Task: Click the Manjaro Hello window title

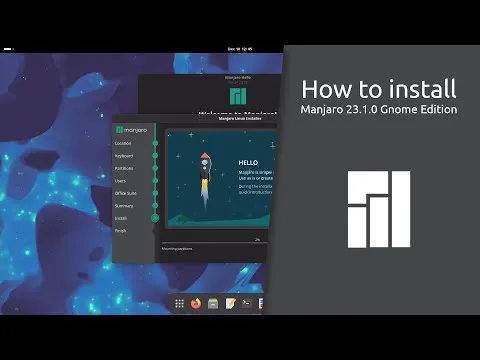Action: (x=238, y=77)
